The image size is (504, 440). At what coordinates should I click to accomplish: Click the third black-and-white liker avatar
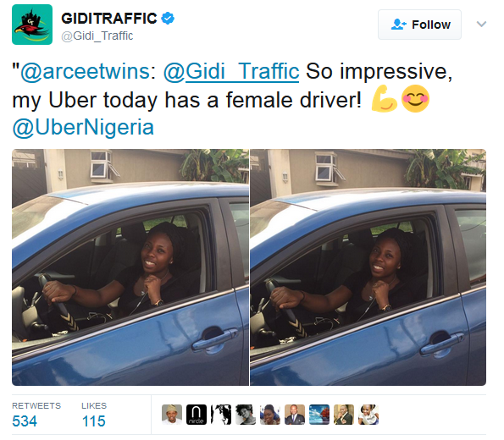(221, 415)
